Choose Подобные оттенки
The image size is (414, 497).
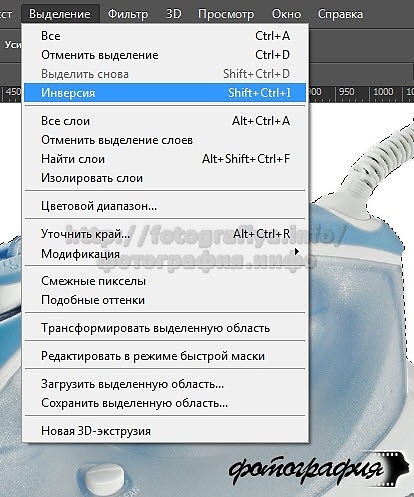coord(165,300)
